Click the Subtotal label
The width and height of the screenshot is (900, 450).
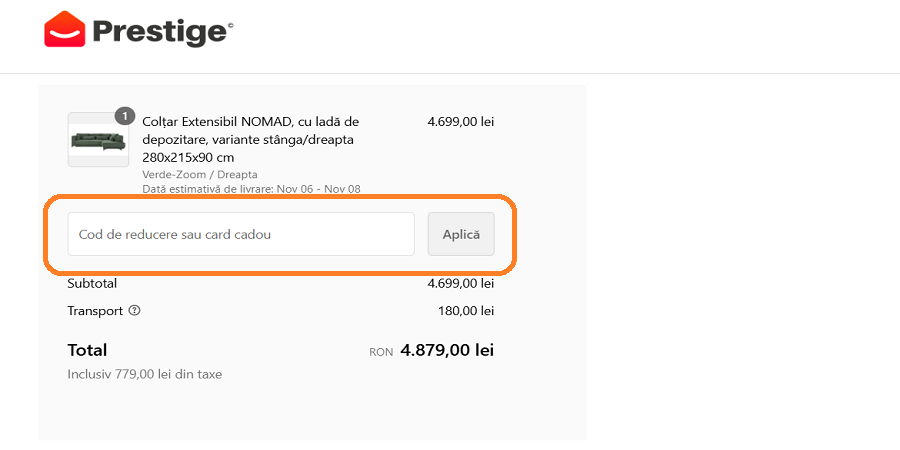coord(92,284)
